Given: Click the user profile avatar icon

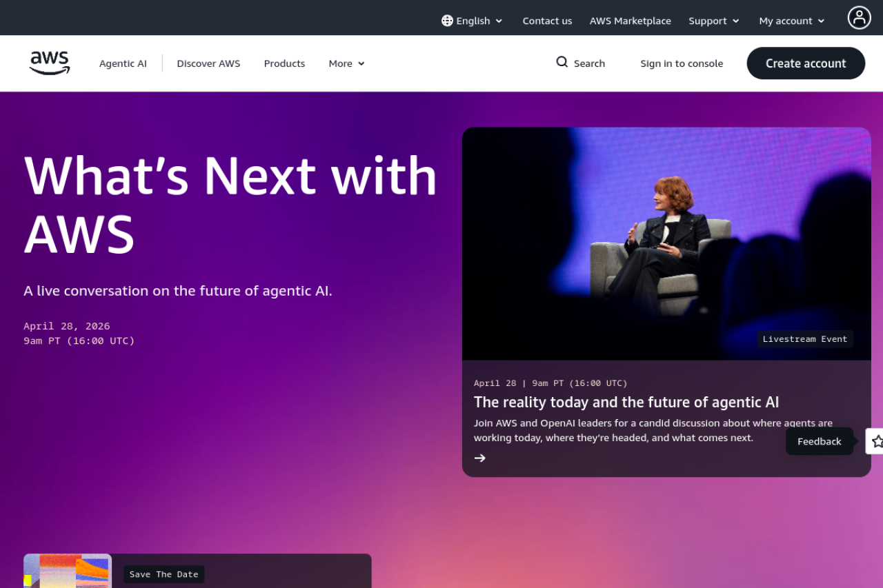Looking at the screenshot, I should (x=859, y=18).
